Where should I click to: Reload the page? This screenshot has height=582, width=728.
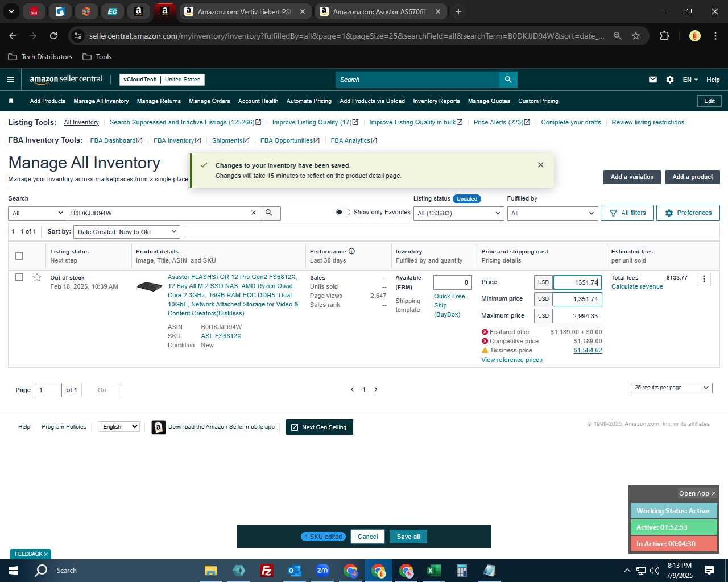[x=53, y=36]
